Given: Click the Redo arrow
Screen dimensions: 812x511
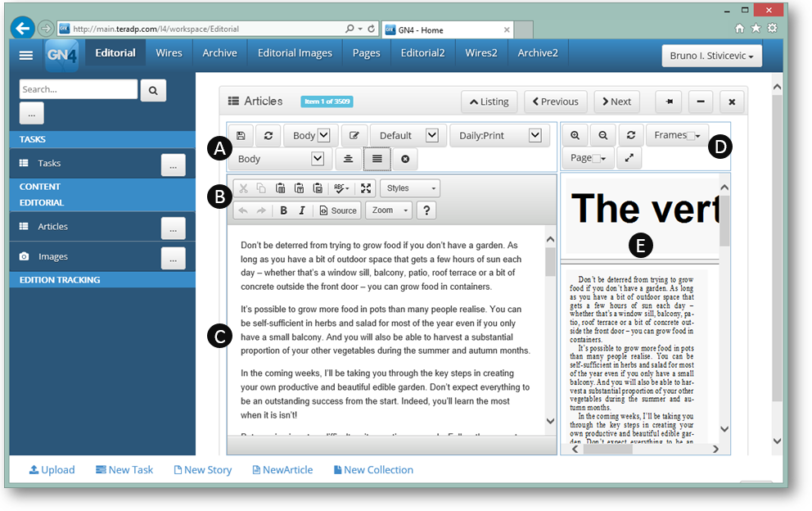Looking at the screenshot, I should coord(261,210).
